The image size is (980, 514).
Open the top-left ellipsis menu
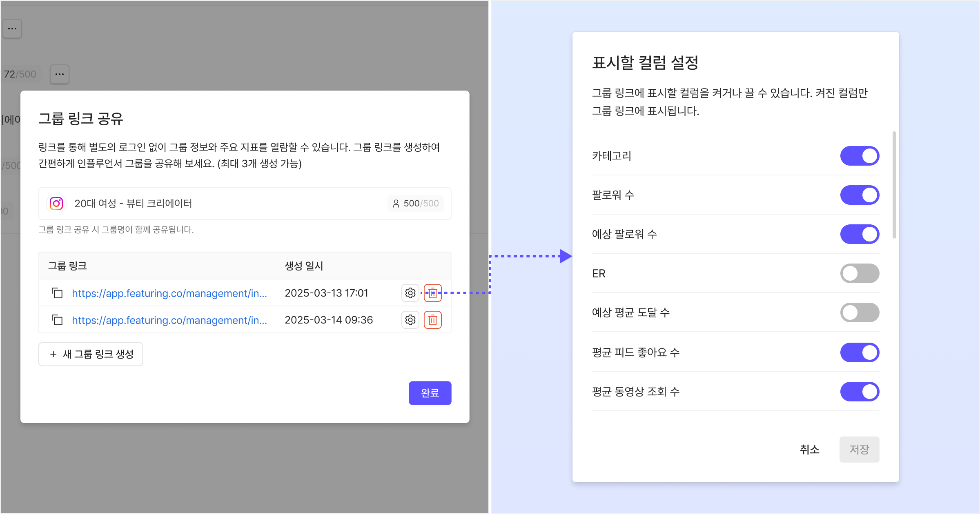[x=12, y=29]
